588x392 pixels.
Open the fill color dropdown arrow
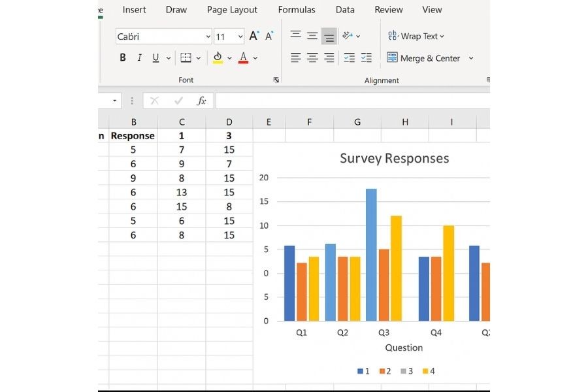click(x=229, y=58)
